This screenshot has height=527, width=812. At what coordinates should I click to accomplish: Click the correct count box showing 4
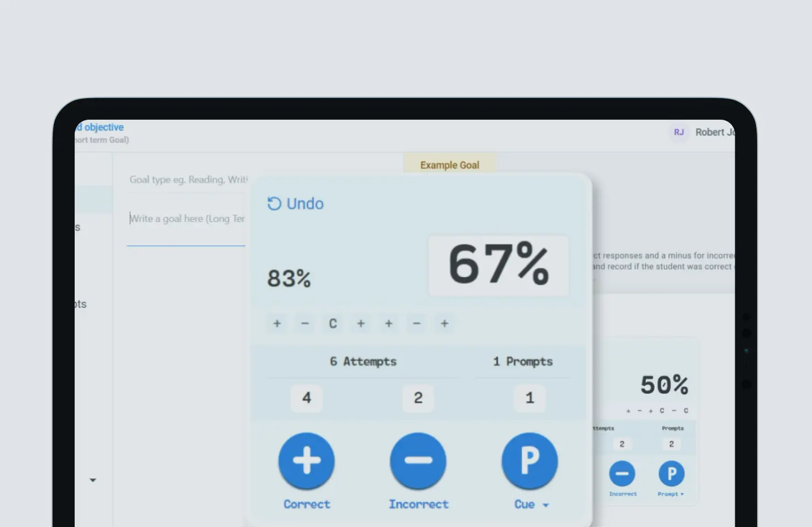tap(306, 398)
